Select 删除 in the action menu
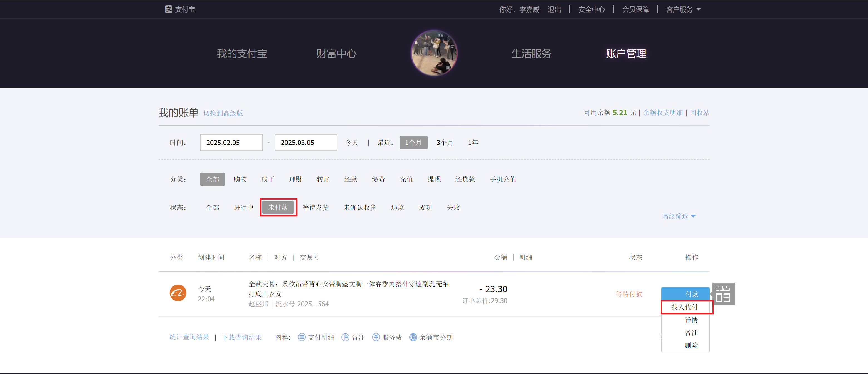 click(x=691, y=345)
